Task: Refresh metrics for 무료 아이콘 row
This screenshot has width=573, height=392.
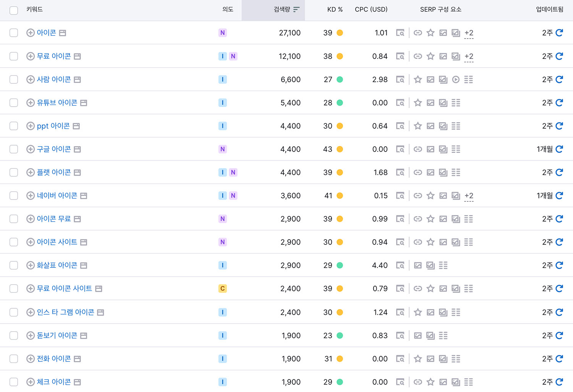Action: [x=559, y=56]
